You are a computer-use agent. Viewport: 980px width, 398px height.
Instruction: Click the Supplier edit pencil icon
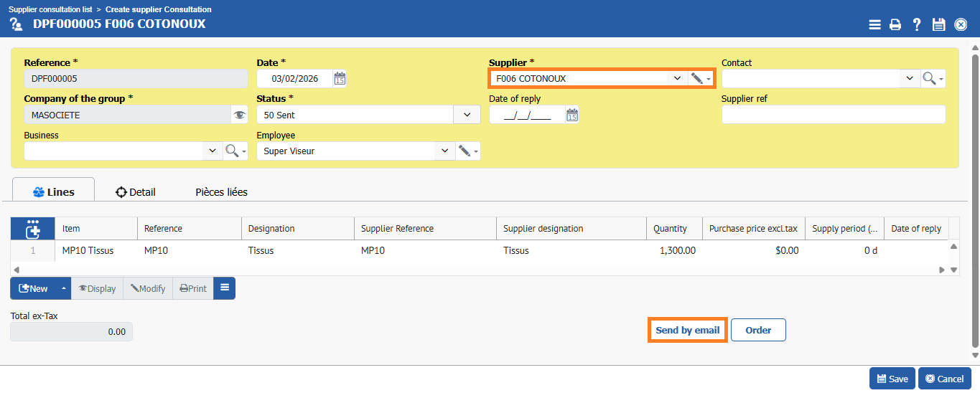coord(696,78)
